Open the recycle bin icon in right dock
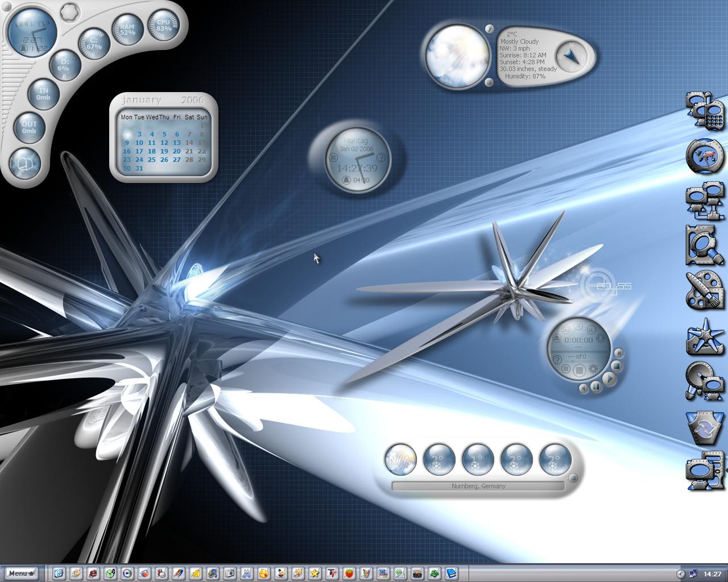 705,428
